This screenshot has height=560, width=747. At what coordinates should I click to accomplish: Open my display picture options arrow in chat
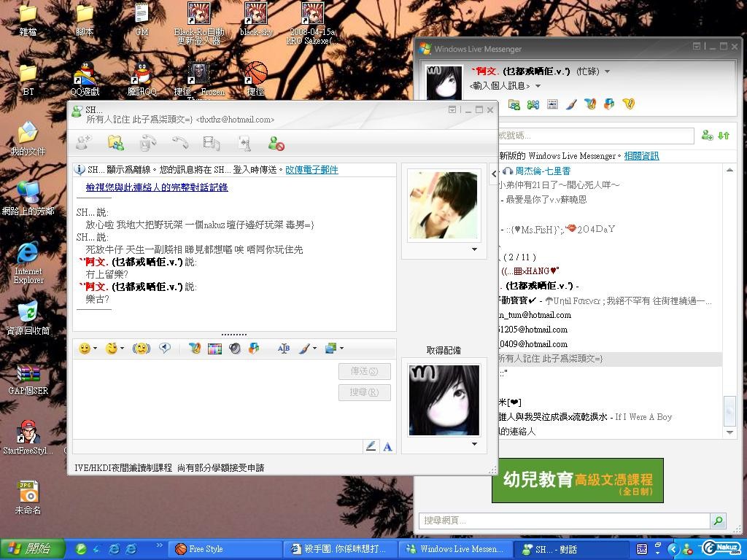click(x=474, y=444)
